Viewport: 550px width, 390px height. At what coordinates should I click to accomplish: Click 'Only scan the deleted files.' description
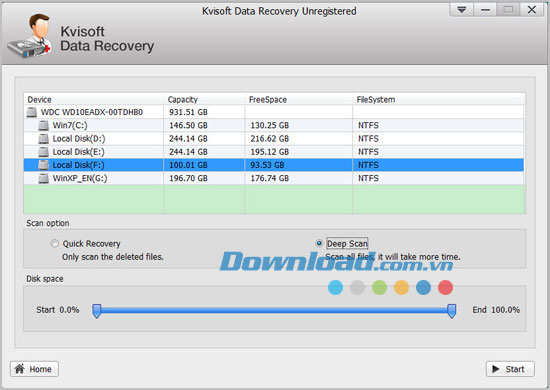pyautogui.click(x=113, y=257)
